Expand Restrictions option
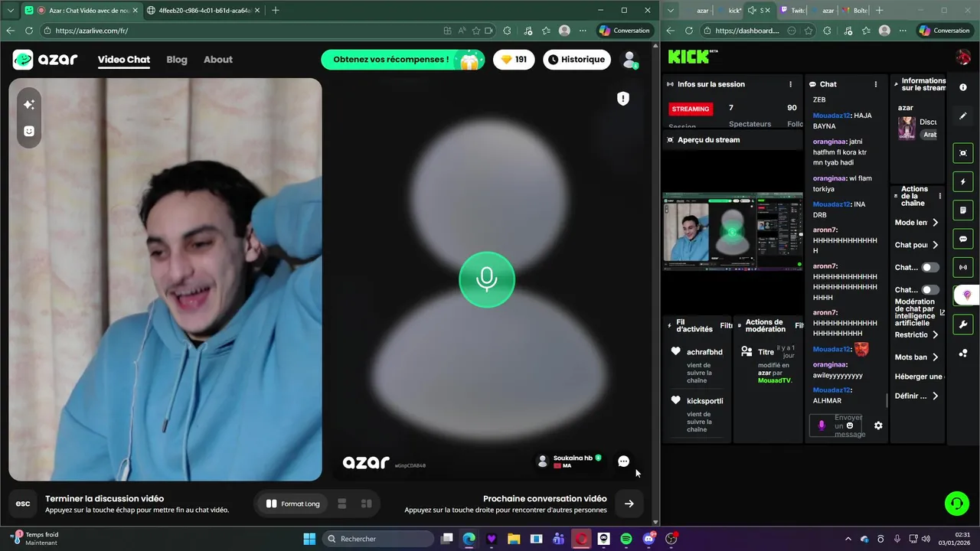980x551 pixels. coord(935,335)
